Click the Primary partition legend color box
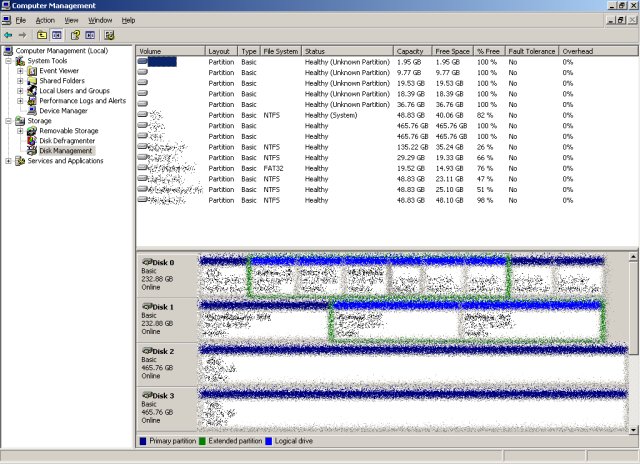Viewport: 640px width, 464px height. (143, 441)
